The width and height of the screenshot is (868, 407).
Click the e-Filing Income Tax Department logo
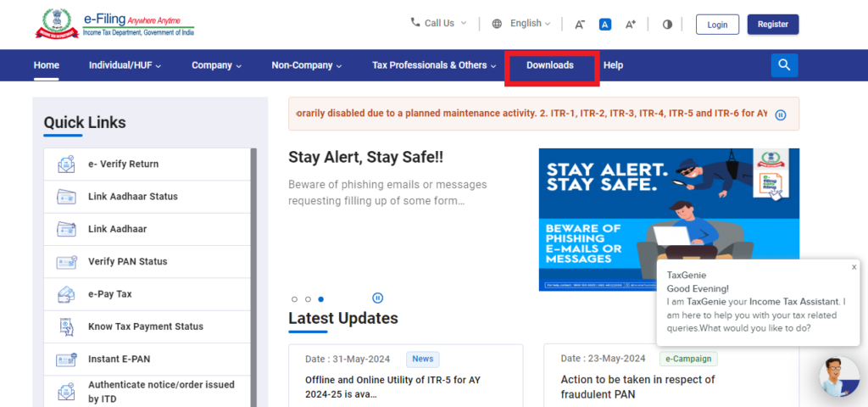[x=115, y=25]
